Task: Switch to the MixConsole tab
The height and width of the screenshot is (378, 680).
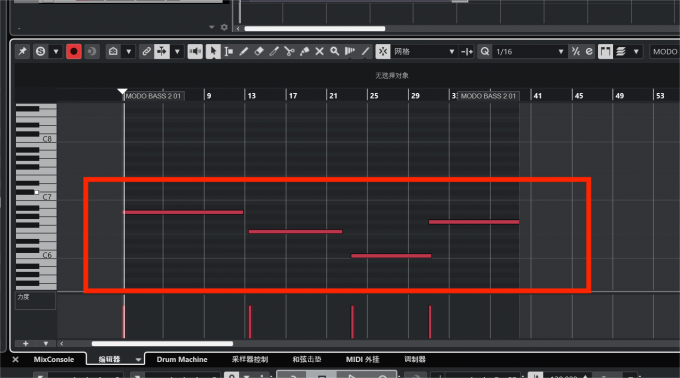Action: pyautogui.click(x=54, y=359)
